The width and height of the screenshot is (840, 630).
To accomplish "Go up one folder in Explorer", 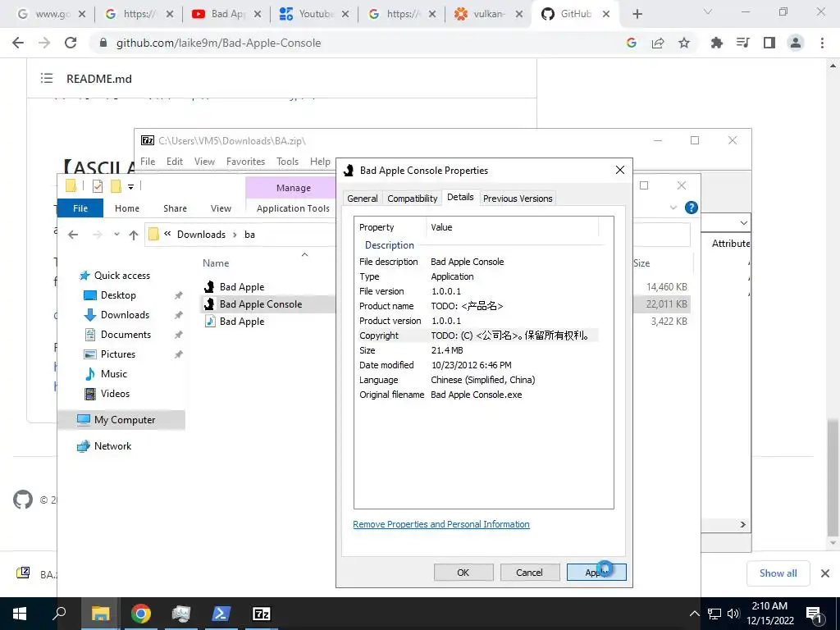I will click(134, 235).
